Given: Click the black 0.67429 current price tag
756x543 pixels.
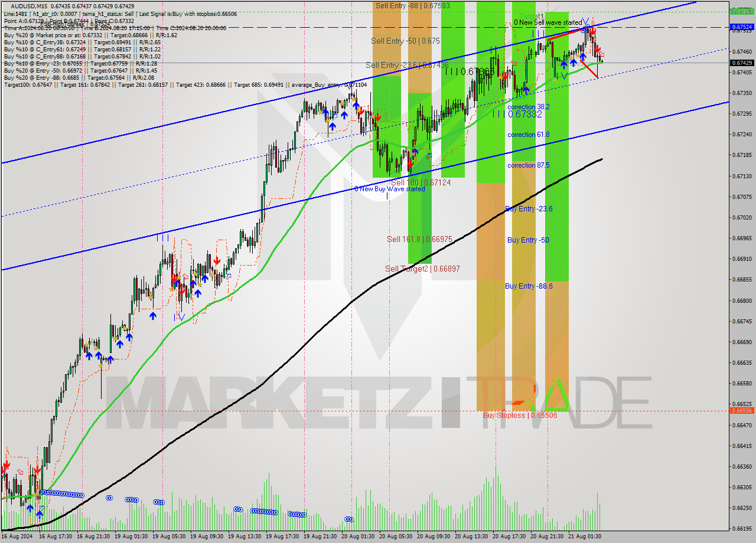Looking at the screenshot, I should tap(742, 63).
